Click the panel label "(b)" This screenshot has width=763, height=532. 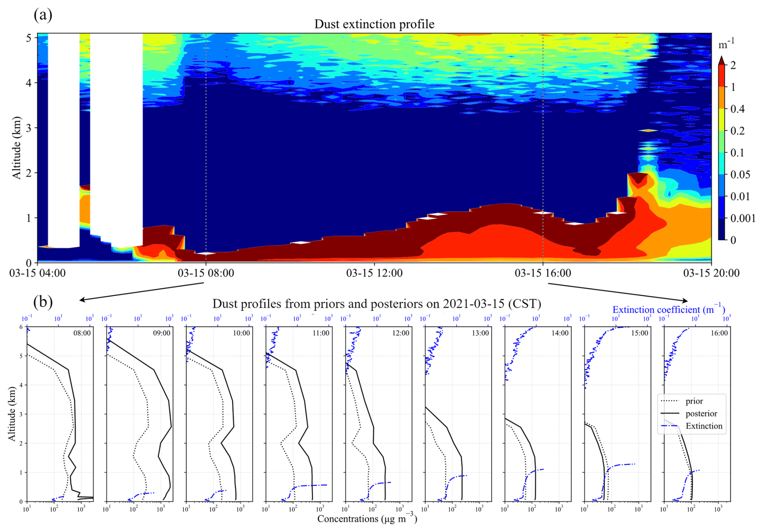pyautogui.click(x=43, y=302)
